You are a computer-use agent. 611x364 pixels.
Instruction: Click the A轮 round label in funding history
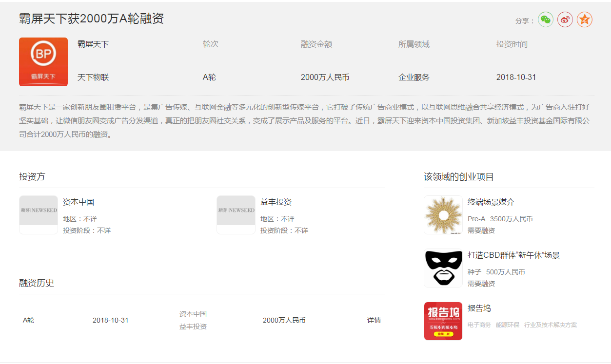[x=28, y=320]
